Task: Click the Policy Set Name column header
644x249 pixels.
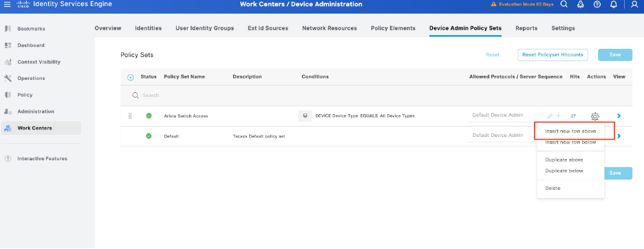Action: coord(184,77)
